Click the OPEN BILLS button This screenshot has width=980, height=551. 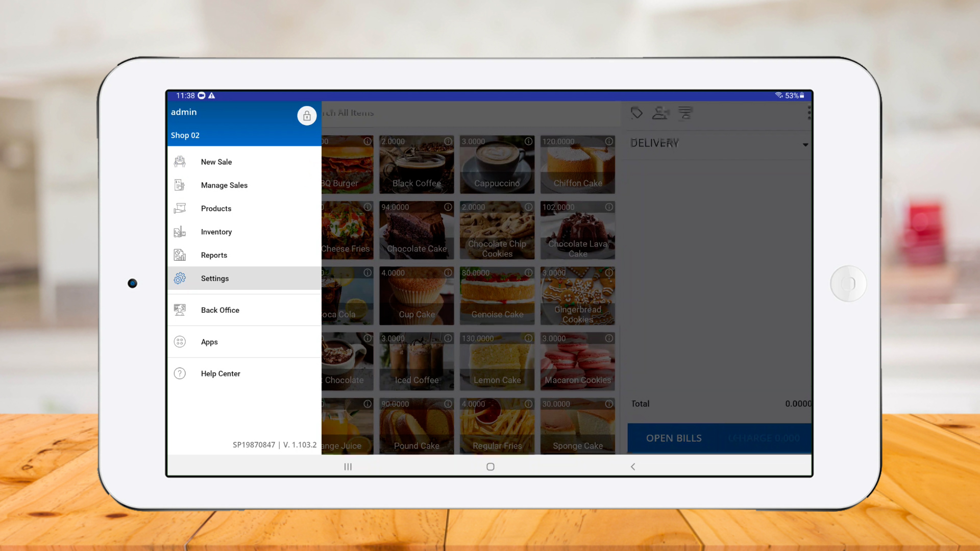pyautogui.click(x=674, y=438)
